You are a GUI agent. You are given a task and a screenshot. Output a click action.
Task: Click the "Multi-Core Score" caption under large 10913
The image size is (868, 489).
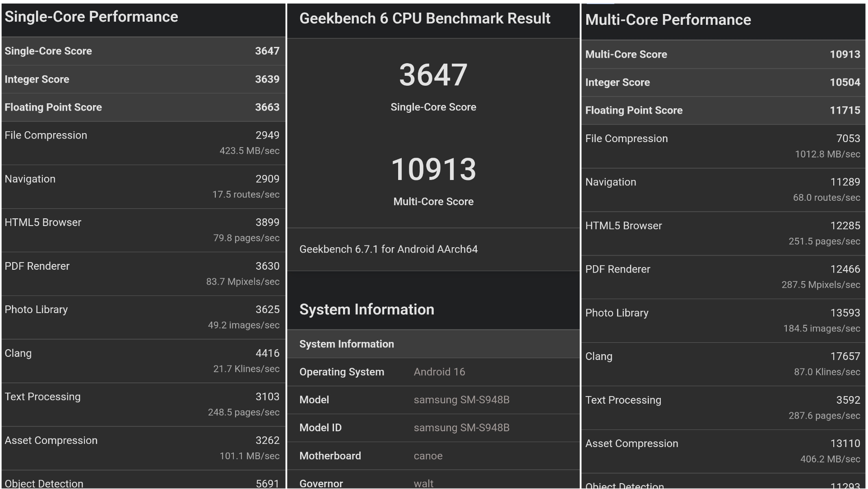click(x=433, y=202)
